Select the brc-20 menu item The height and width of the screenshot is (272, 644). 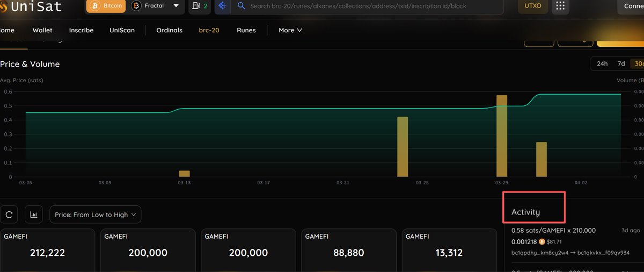(x=209, y=30)
